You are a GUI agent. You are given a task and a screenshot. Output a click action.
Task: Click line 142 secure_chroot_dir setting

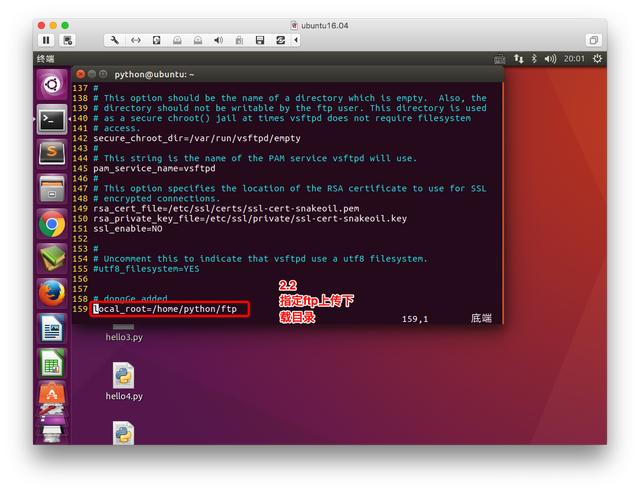pos(197,138)
